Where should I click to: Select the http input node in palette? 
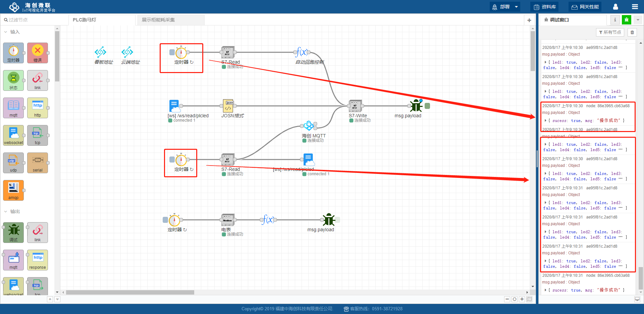coord(38,108)
